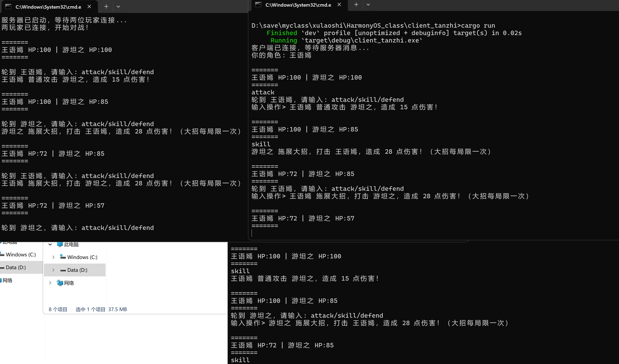This screenshot has height=364, width=619.
Task: Click '服务器已启动' line in left terminal
Action: coord(64,20)
